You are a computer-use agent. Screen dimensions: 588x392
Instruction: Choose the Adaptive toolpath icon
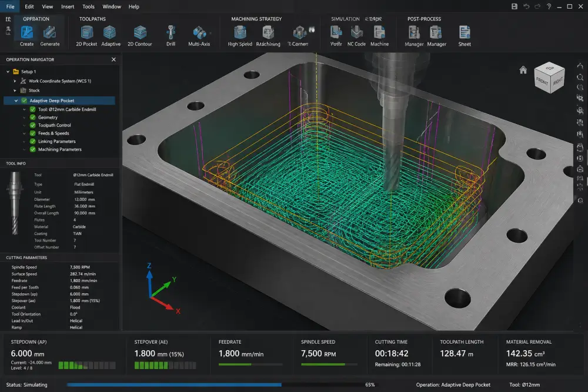point(110,32)
